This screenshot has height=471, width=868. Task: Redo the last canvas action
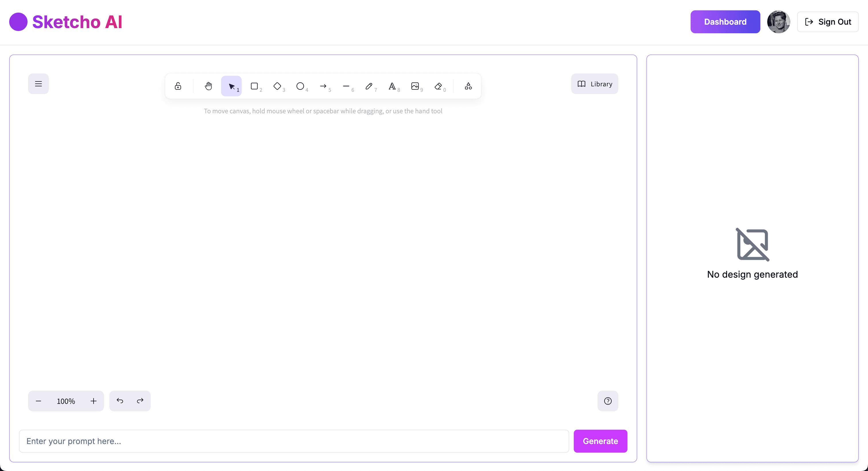(x=140, y=401)
